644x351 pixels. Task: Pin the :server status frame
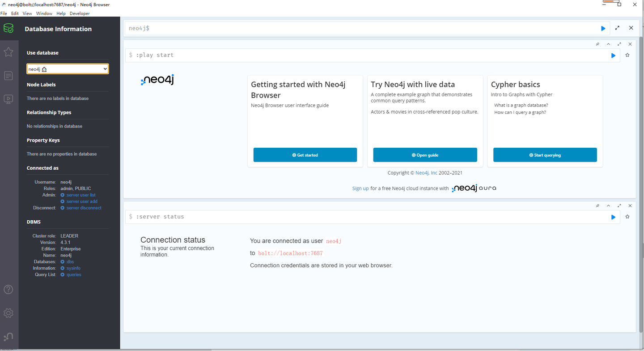click(x=597, y=205)
